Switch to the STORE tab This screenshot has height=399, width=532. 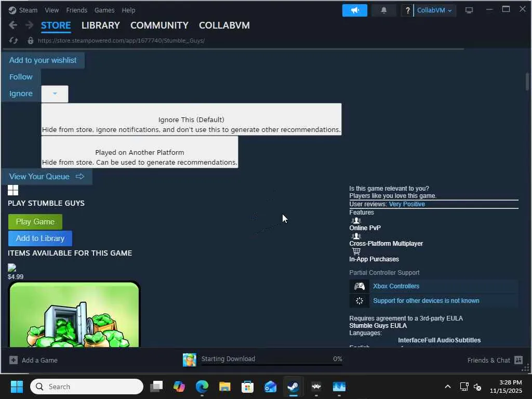(56, 25)
